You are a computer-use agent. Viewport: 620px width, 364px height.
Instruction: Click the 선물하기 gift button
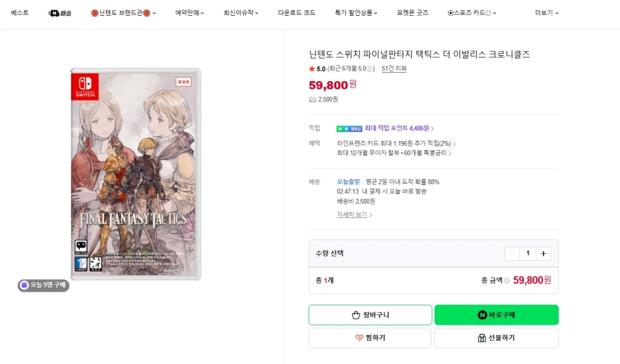(497, 338)
